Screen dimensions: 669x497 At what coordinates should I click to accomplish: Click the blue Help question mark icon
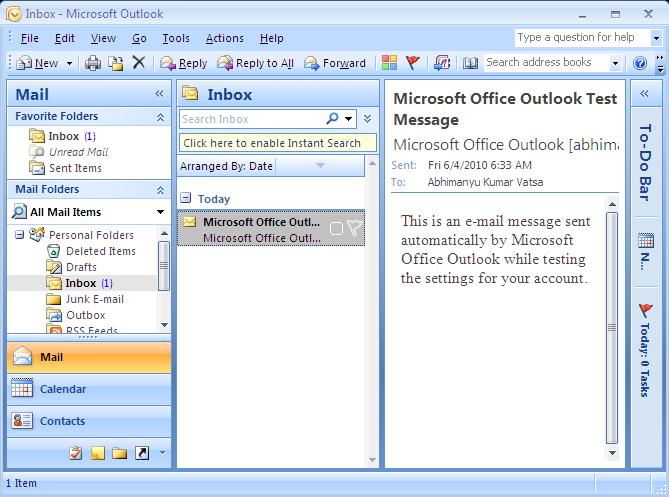[x=640, y=63]
